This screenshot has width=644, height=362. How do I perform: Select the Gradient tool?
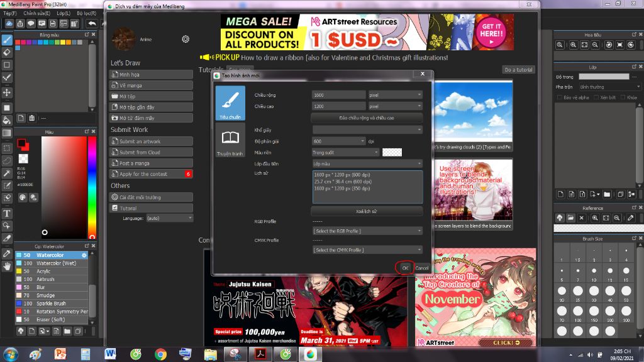[7, 133]
